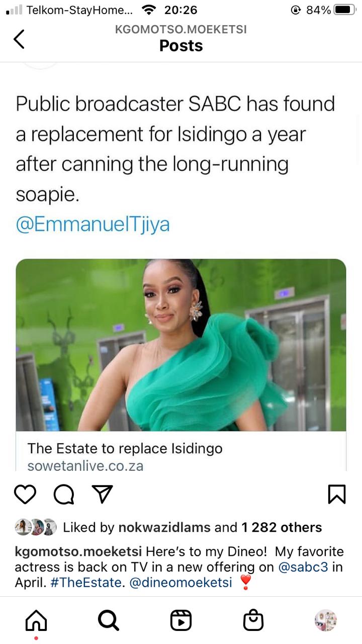The width and height of the screenshot is (362, 644).
Task: Go to Home tab
Action: tap(36, 620)
